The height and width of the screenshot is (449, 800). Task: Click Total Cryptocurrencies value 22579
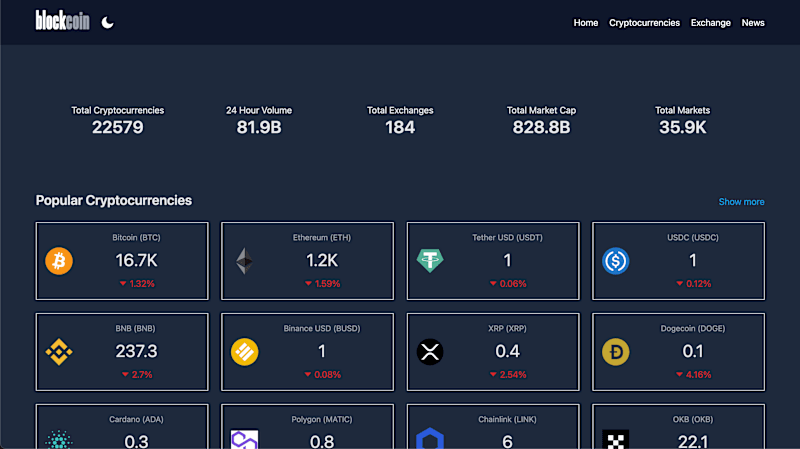pos(117,127)
